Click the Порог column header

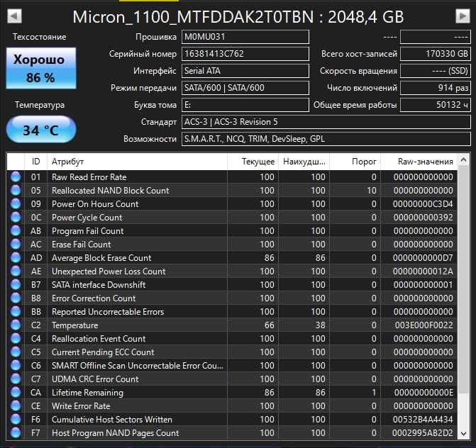[x=355, y=162]
